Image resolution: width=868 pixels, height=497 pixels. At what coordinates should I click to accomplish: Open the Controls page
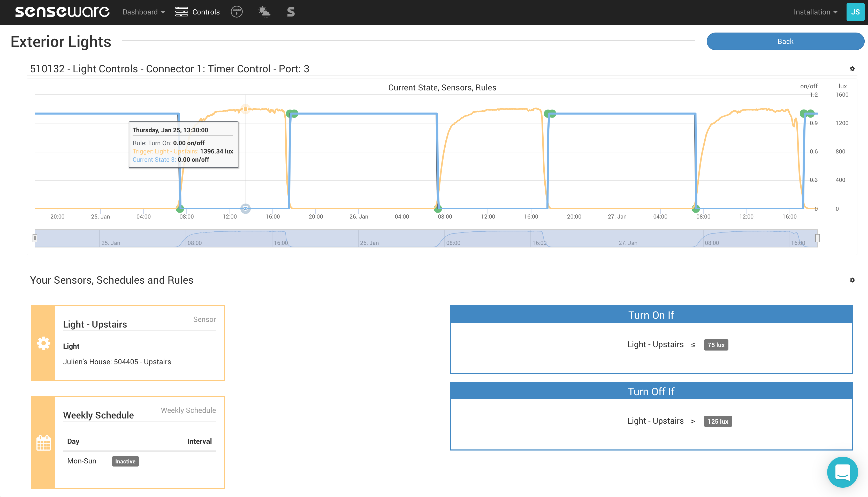click(x=197, y=12)
